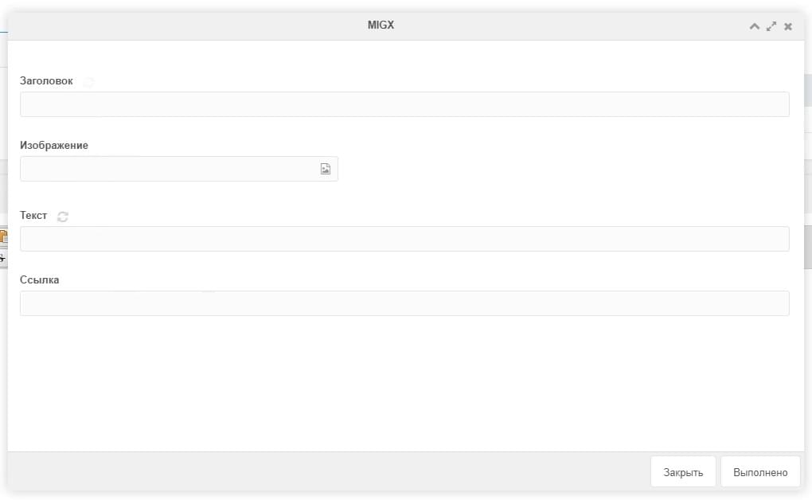Click the Выполнено button
The width and height of the screenshot is (812, 504).
(760, 472)
